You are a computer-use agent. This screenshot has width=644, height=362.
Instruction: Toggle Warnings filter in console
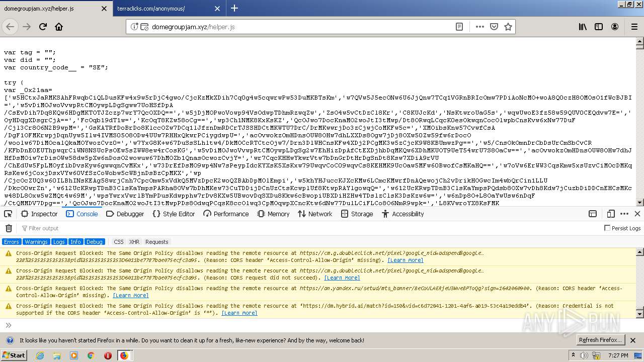pos(36,242)
